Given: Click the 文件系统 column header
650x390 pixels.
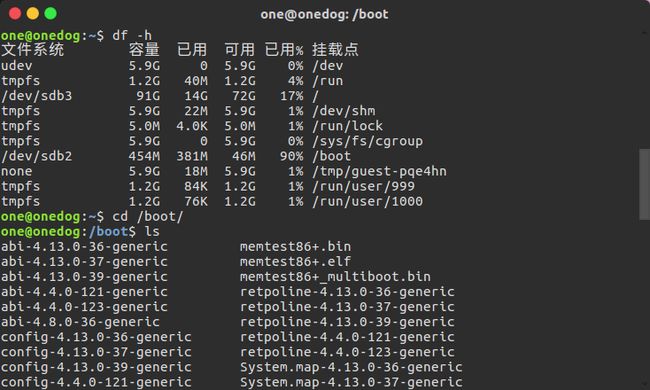Looking at the screenshot, I should tap(32, 50).
